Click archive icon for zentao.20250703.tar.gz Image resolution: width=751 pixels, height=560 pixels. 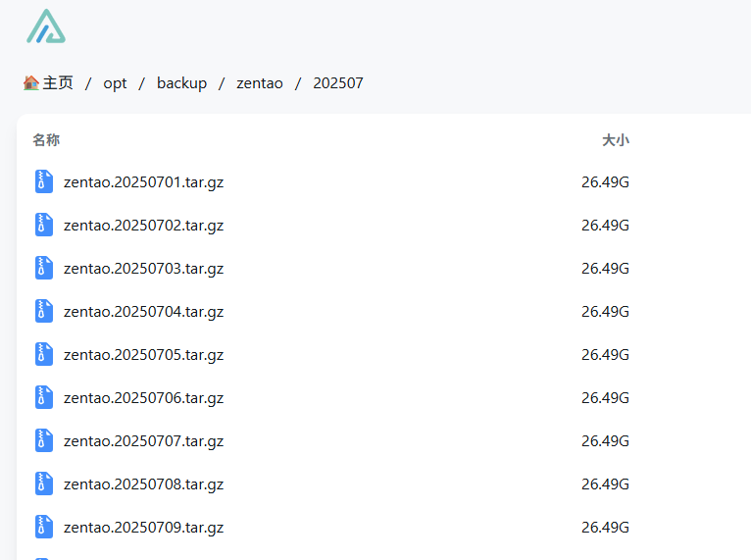coord(43,268)
